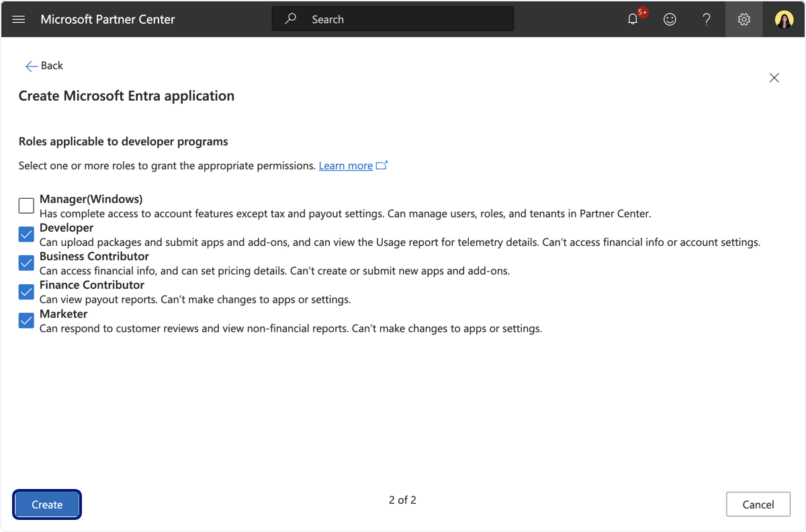Click the Cancel button
The image size is (806, 532).
click(x=758, y=504)
